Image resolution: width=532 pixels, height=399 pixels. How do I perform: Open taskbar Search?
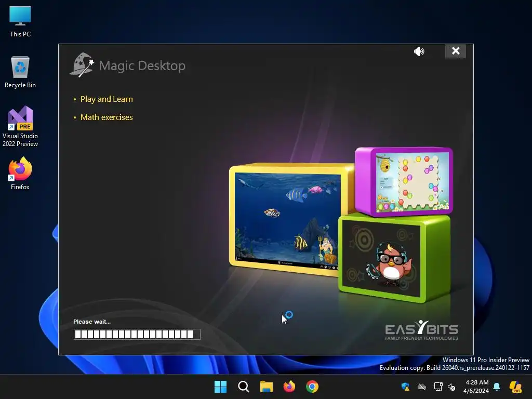pos(243,387)
